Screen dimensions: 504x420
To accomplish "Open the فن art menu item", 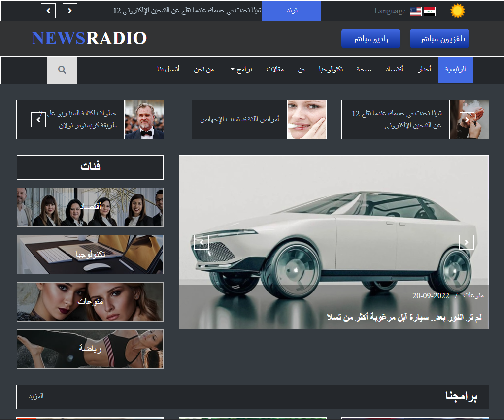I will click(x=301, y=70).
